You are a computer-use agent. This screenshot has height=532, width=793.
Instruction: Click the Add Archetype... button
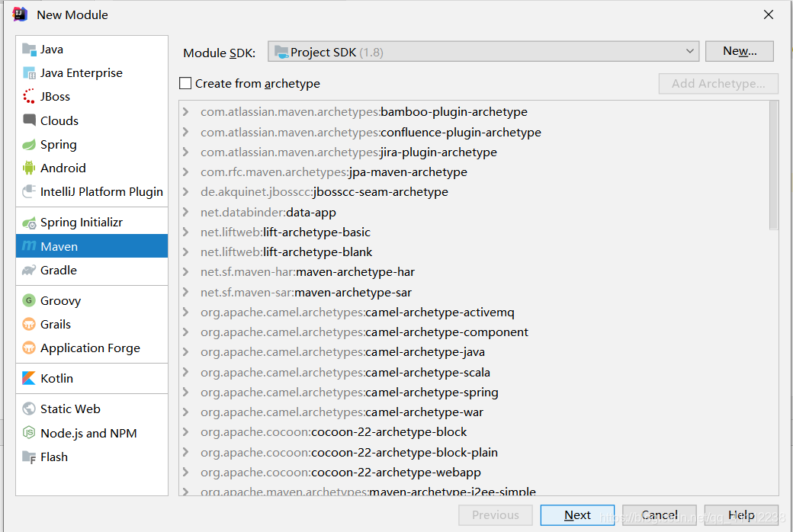pyautogui.click(x=718, y=83)
